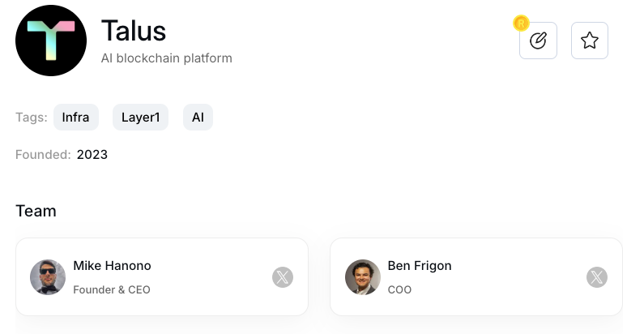Click the Team section heading
This screenshot has width=644, height=334.
point(36,211)
